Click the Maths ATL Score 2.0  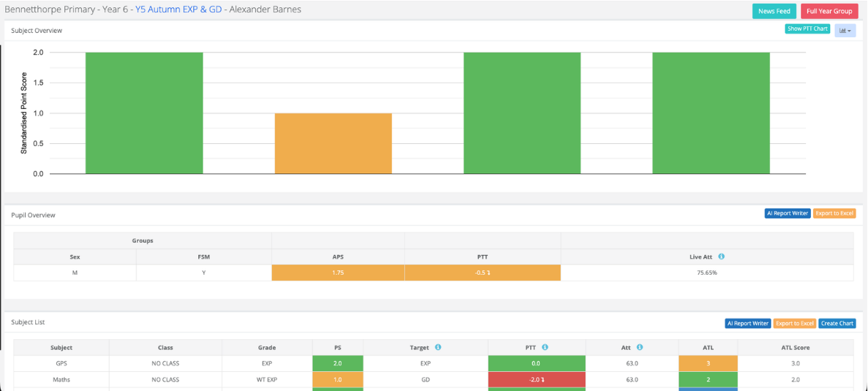(x=796, y=379)
